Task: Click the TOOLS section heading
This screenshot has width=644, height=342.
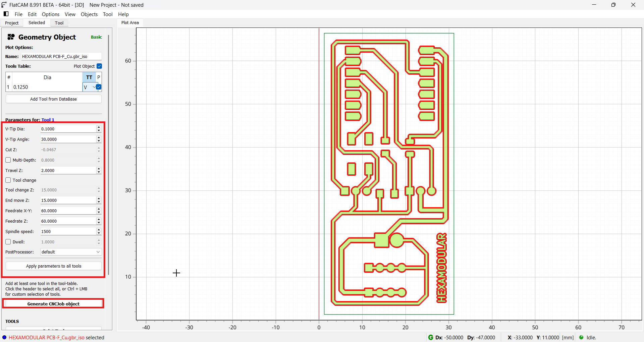Action: click(12, 321)
